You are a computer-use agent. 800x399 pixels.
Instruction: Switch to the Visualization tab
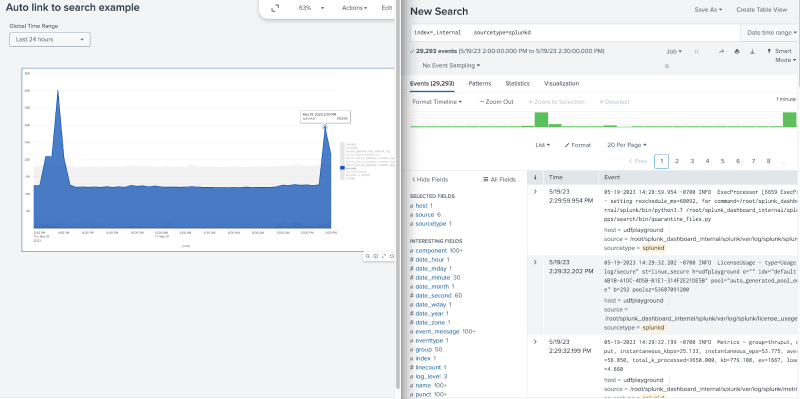pos(561,83)
